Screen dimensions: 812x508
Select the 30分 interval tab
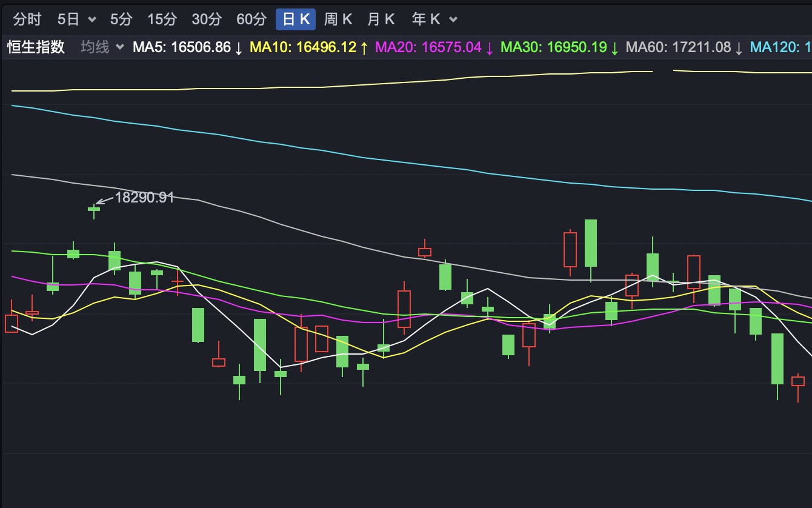tap(207, 19)
